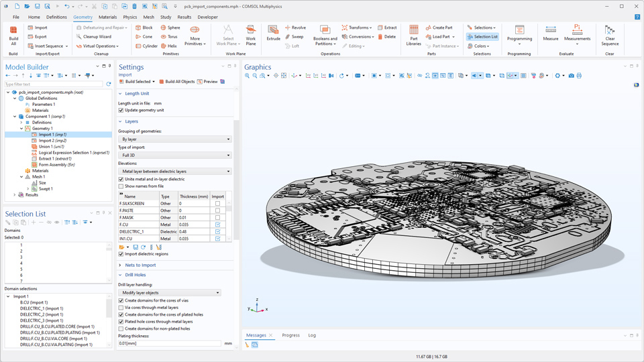Click the Clear Sequence icon
The height and width of the screenshot is (362, 644).
pos(610,36)
